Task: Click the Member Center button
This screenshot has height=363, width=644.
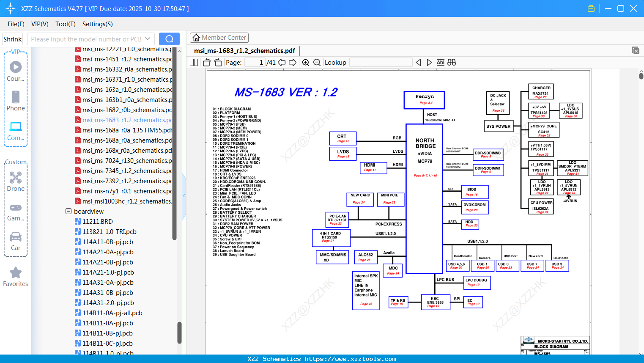Action: 219,38
